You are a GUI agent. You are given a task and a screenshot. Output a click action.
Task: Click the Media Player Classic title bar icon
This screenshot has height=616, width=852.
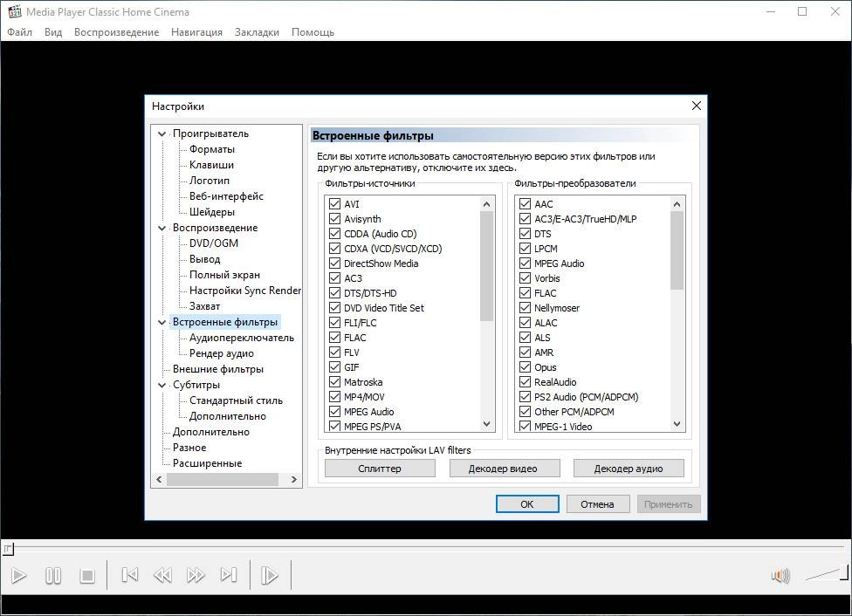[x=14, y=11]
